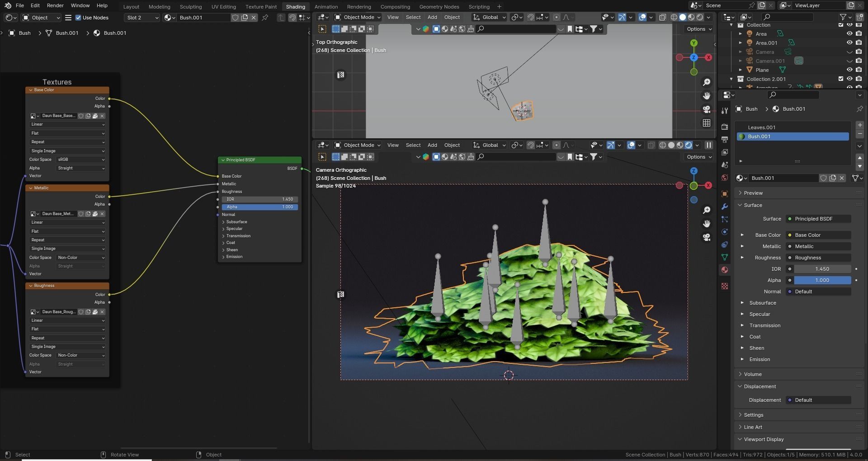Uncheck Collection exclude checkbox in outliner
This screenshot has height=461, width=868.
point(841,25)
